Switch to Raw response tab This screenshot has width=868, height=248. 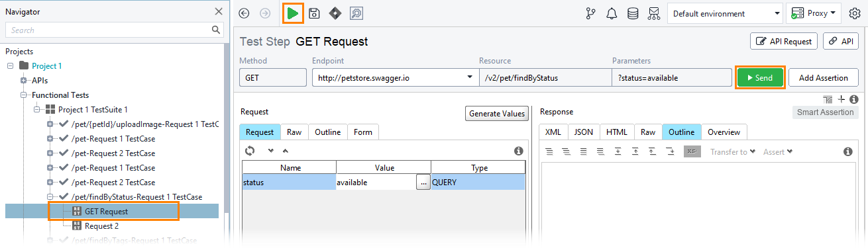click(x=648, y=132)
